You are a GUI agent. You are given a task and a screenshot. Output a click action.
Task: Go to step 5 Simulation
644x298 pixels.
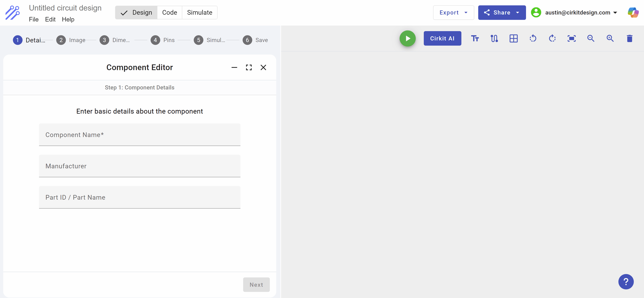[x=209, y=40]
